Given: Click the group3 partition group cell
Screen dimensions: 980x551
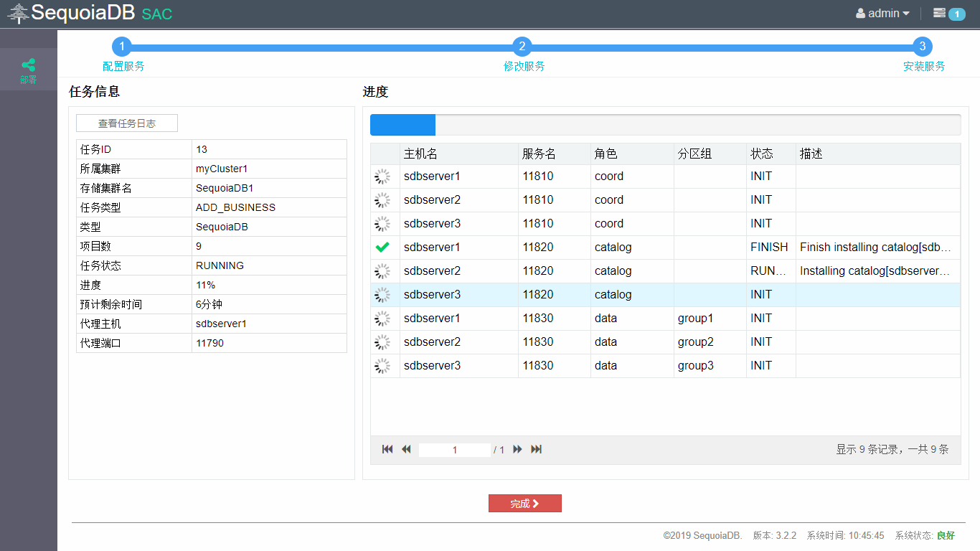Looking at the screenshot, I should (710, 365).
